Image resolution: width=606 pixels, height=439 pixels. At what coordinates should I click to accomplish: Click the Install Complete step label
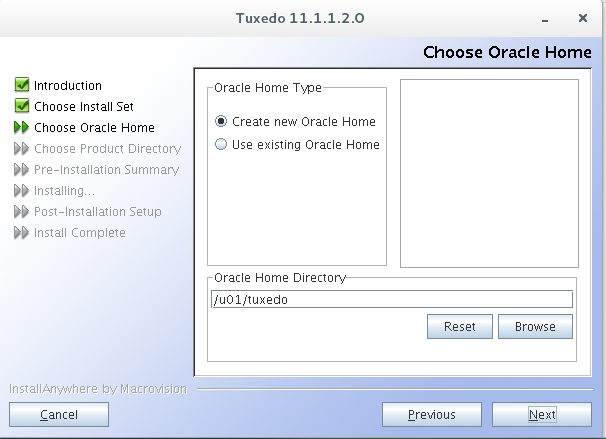point(80,233)
